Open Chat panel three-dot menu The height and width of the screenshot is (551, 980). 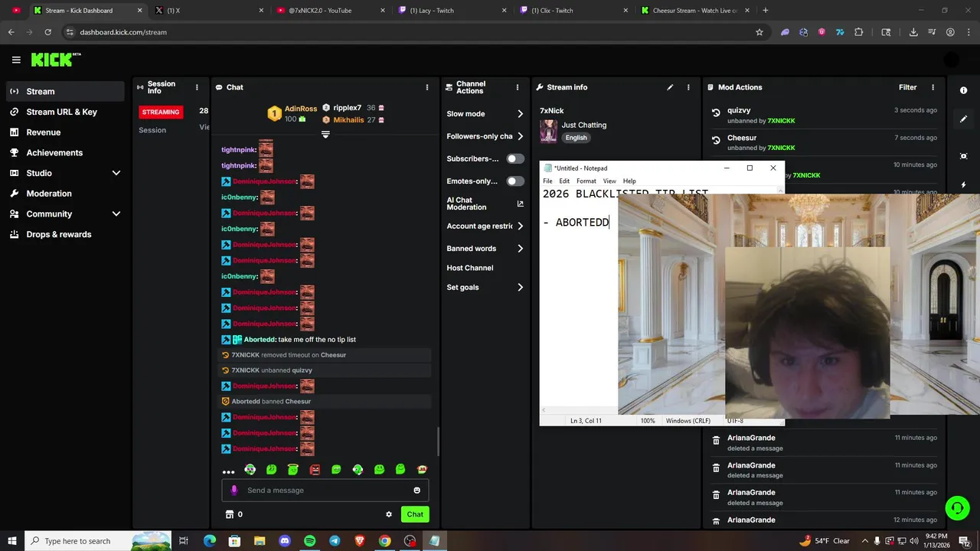(427, 87)
